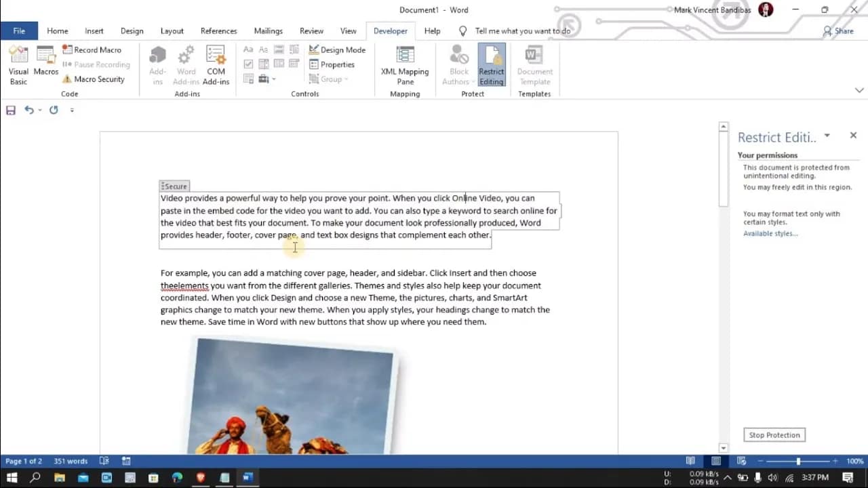Click the Read Mode icon in status bar
Viewport: 868px width, 488px height.
click(690, 461)
